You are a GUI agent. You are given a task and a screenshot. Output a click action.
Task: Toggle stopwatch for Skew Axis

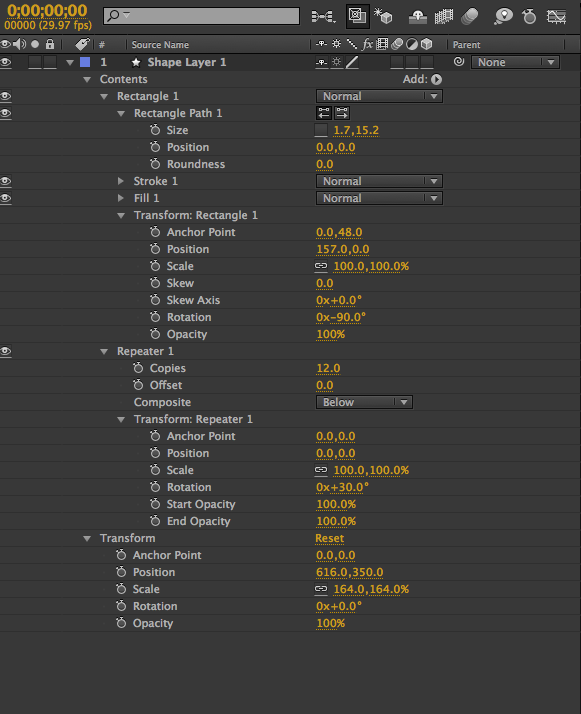pos(155,300)
